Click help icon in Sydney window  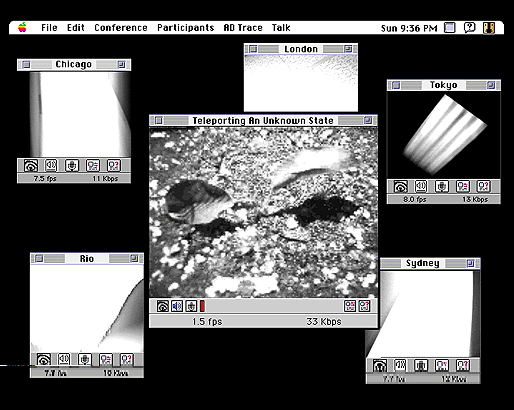click(463, 365)
